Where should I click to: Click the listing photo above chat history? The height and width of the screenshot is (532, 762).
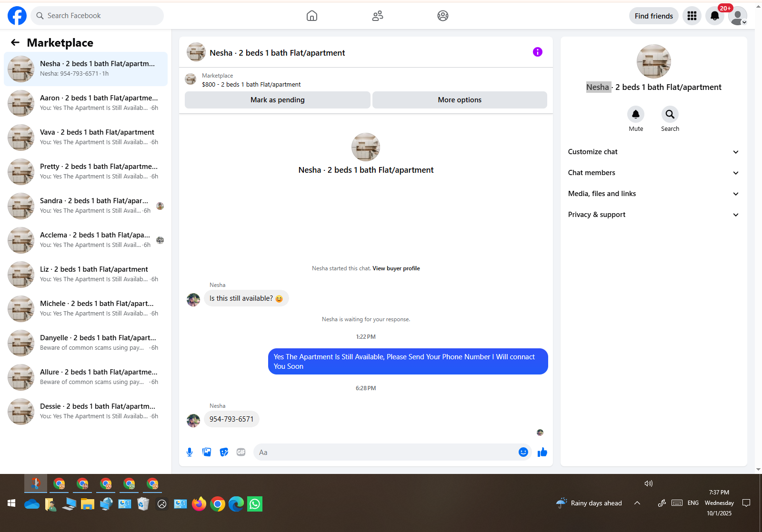click(366, 147)
